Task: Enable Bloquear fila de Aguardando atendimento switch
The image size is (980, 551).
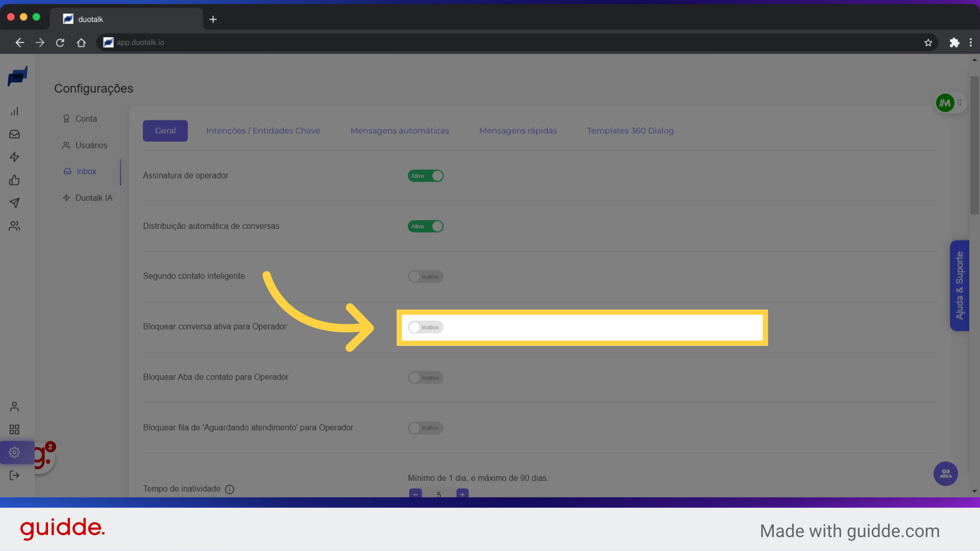Action: (x=425, y=428)
